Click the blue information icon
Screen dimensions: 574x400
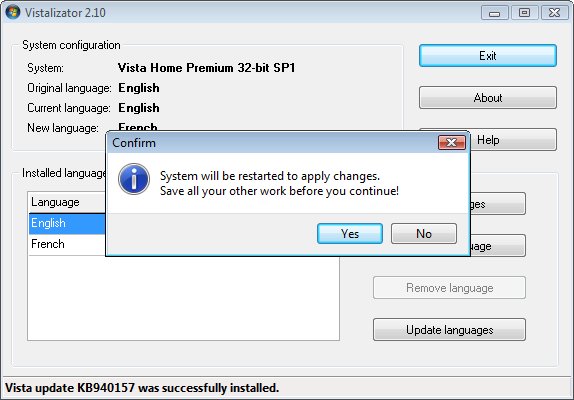[x=134, y=179]
